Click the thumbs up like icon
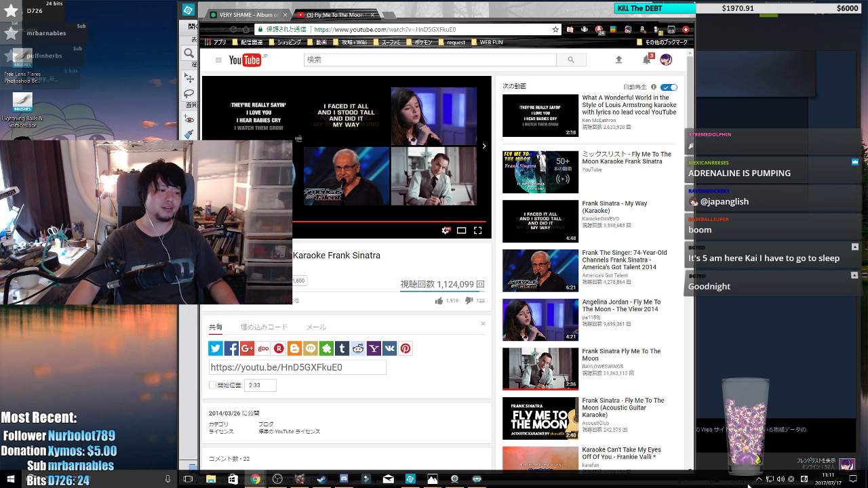The image size is (868, 488). tap(439, 300)
